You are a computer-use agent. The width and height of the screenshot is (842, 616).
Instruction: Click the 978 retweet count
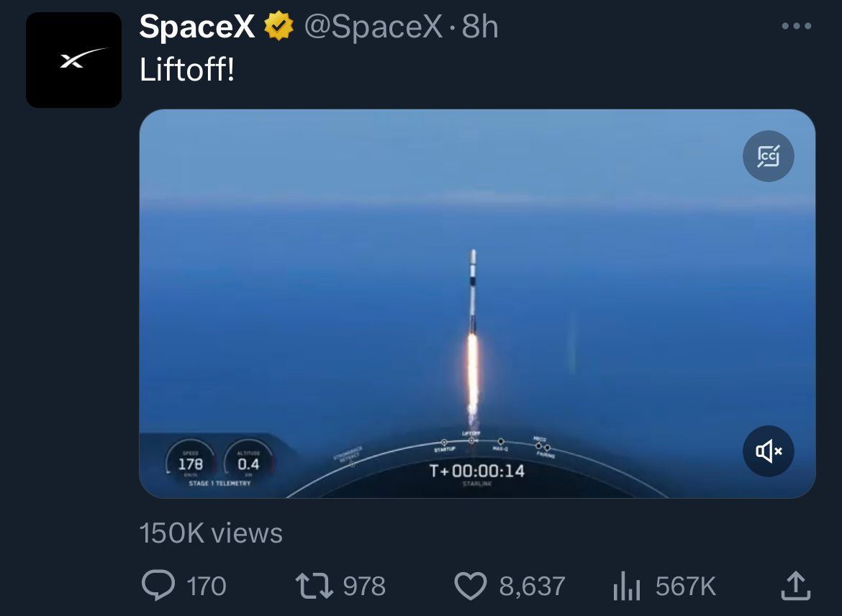coord(364,586)
